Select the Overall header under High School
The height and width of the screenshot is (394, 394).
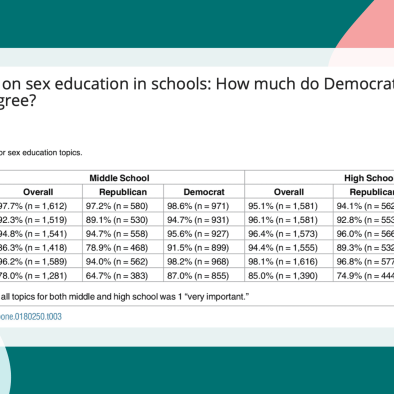pos(289,192)
